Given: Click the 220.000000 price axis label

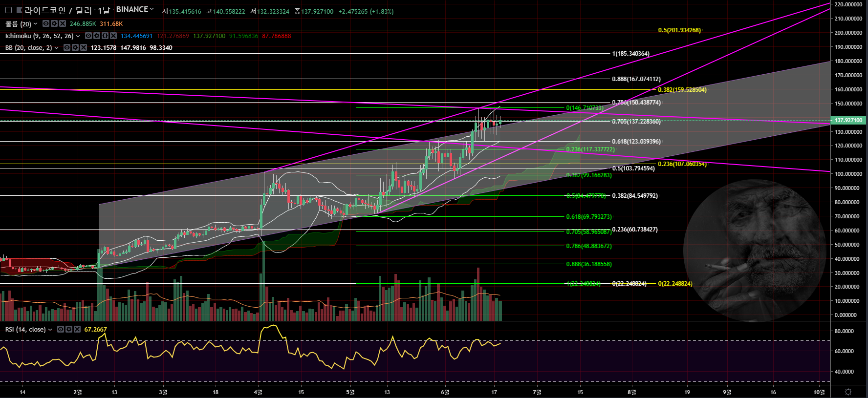Looking at the screenshot, I should (848, 4).
